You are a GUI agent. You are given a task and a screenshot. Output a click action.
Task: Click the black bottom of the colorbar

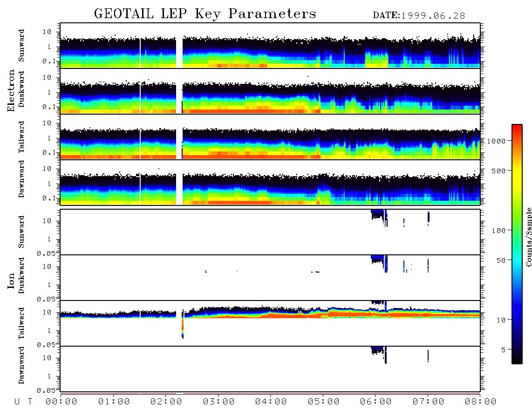tap(517, 358)
